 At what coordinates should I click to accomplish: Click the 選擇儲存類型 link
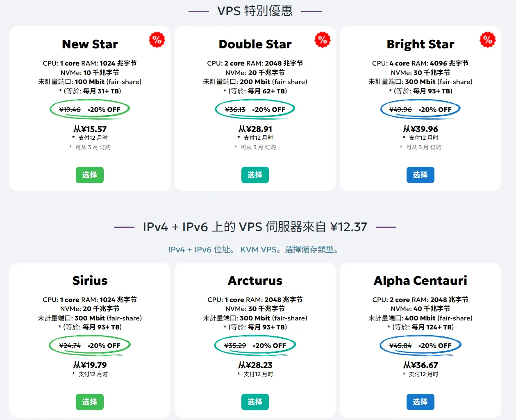coord(311,249)
